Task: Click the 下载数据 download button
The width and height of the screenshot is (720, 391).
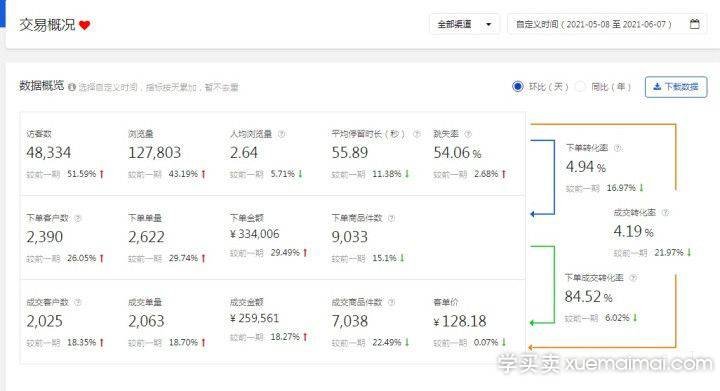Action: tap(676, 87)
